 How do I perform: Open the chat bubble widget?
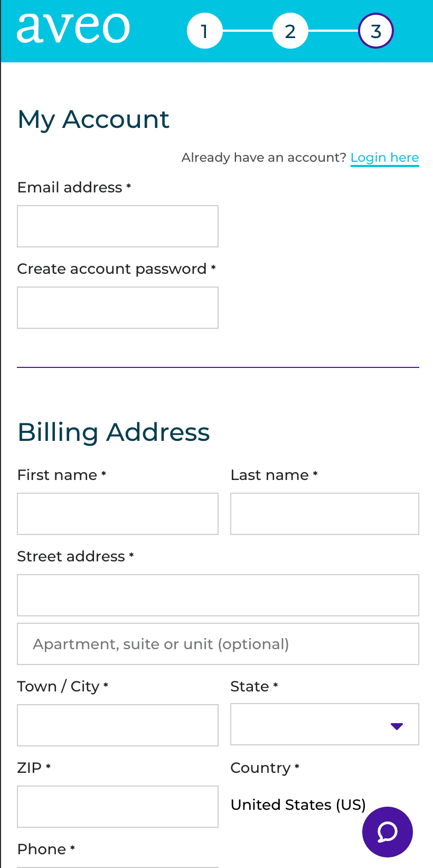coord(387,832)
